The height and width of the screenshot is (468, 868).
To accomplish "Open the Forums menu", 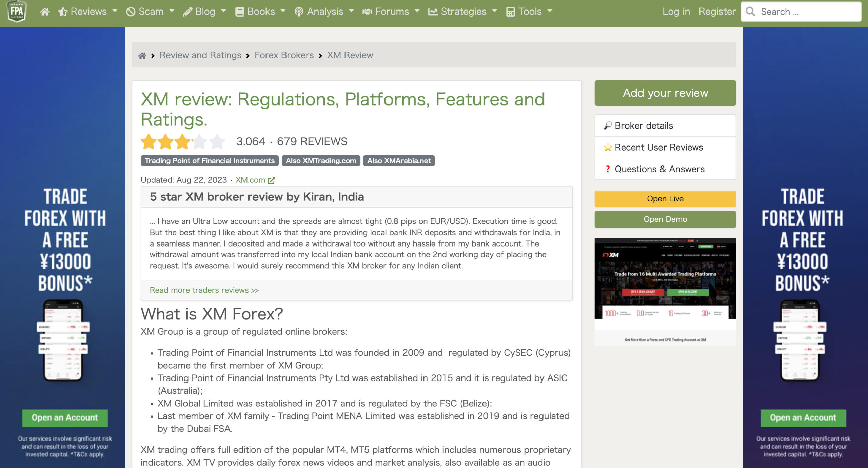I will tap(391, 12).
